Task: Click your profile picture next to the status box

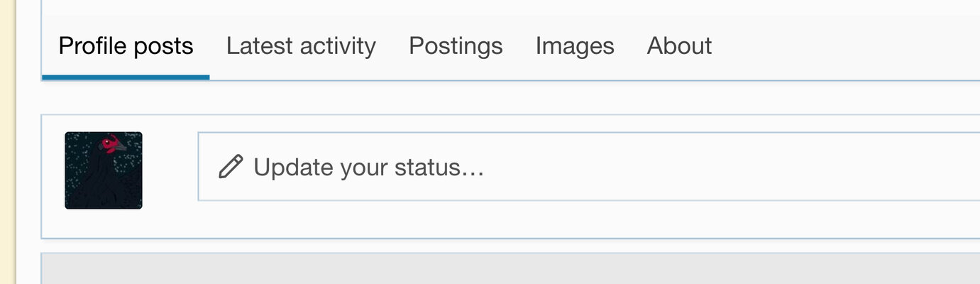Action: click(104, 170)
